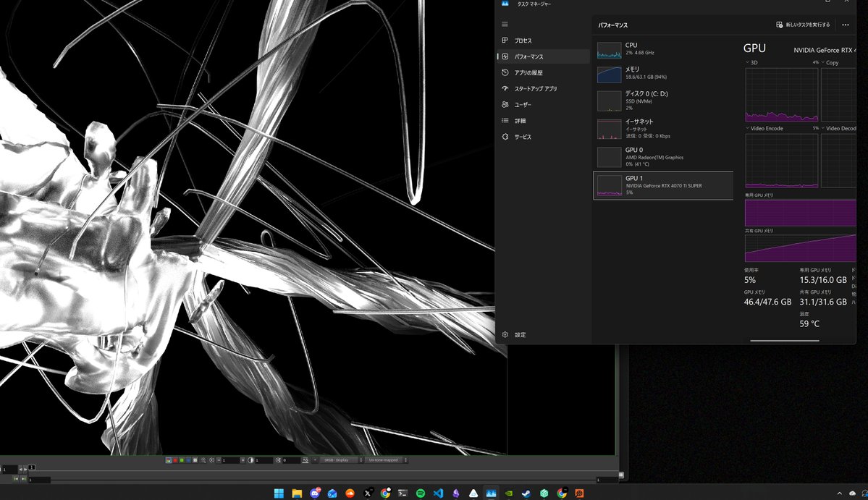Open the sRGB - Display color space dropdown

pyautogui.click(x=341, y=460)
